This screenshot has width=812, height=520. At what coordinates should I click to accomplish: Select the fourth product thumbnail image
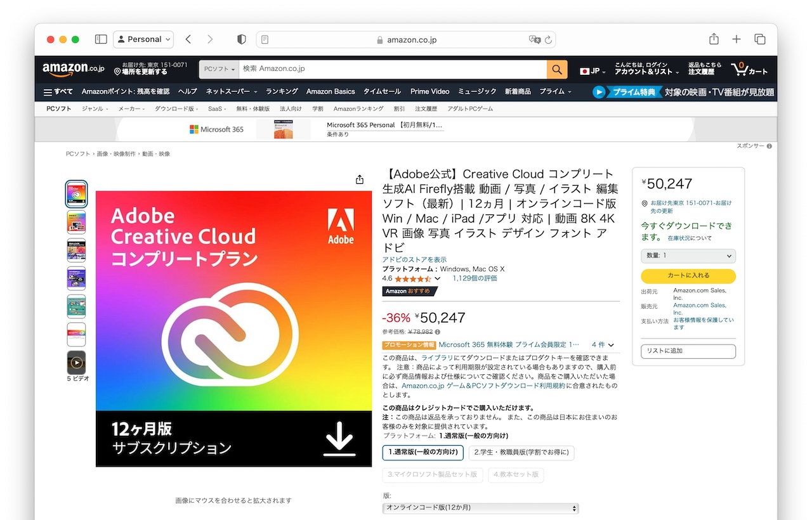point(76,278)
